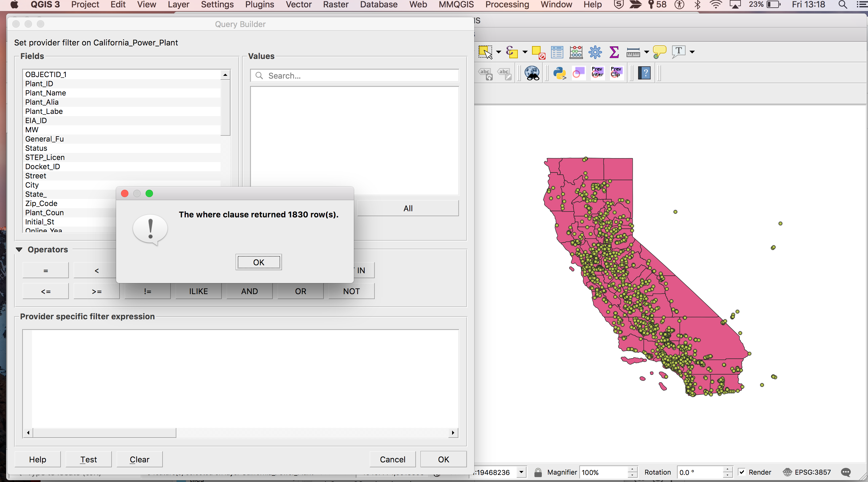Open the map scale dropdown arrow
Viewport: 868px width, 482px height.
pyautogui.click(x=521, y=472)
